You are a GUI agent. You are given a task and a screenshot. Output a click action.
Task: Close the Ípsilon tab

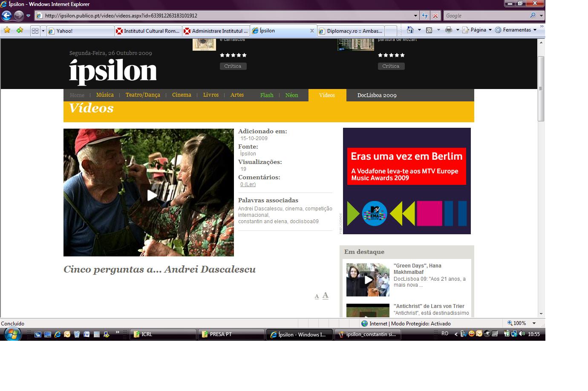coord(312,31)
